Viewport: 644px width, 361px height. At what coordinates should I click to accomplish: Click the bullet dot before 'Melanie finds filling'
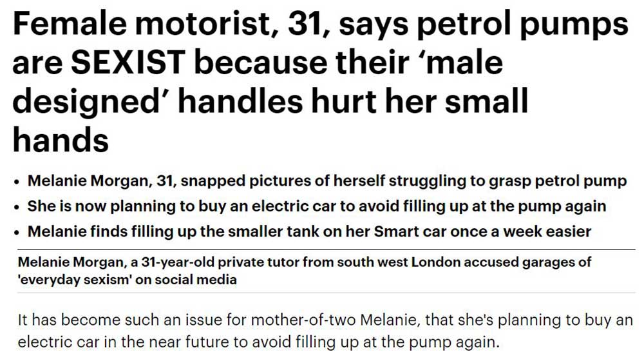tap(17, 231)
